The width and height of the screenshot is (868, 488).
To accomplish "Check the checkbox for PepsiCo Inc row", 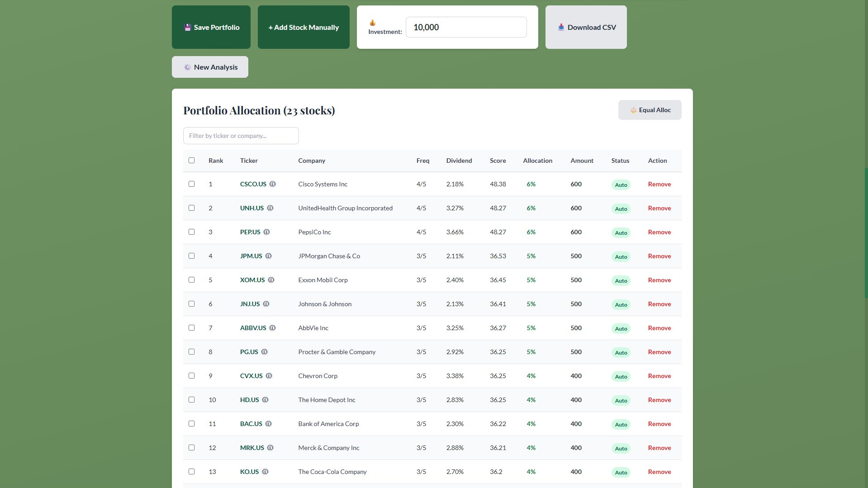I will pyautogui.click(x=191, y=232).
